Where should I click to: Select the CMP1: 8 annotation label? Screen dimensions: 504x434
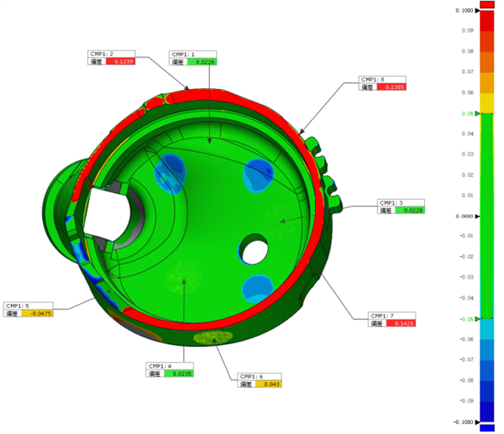pos(382,83)
